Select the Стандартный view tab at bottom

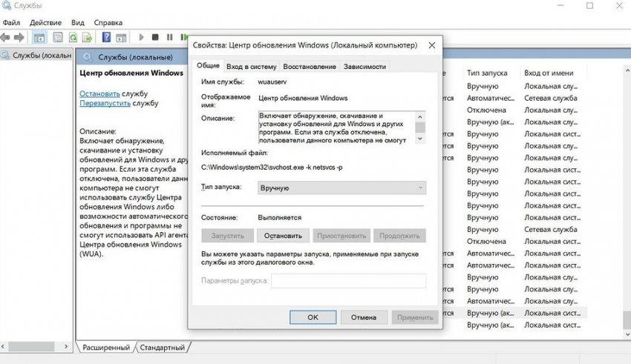(162, 348)
